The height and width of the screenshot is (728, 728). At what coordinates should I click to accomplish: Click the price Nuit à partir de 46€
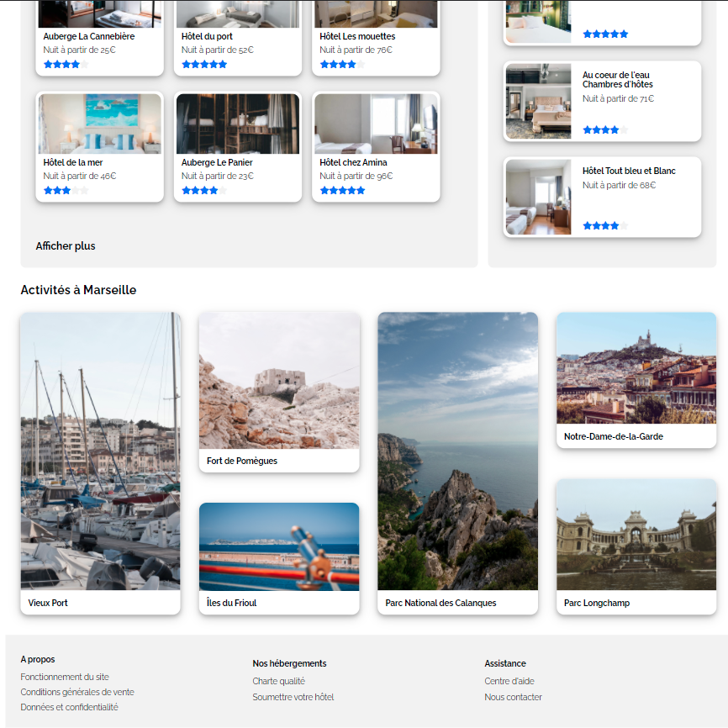tap(80, 176)
